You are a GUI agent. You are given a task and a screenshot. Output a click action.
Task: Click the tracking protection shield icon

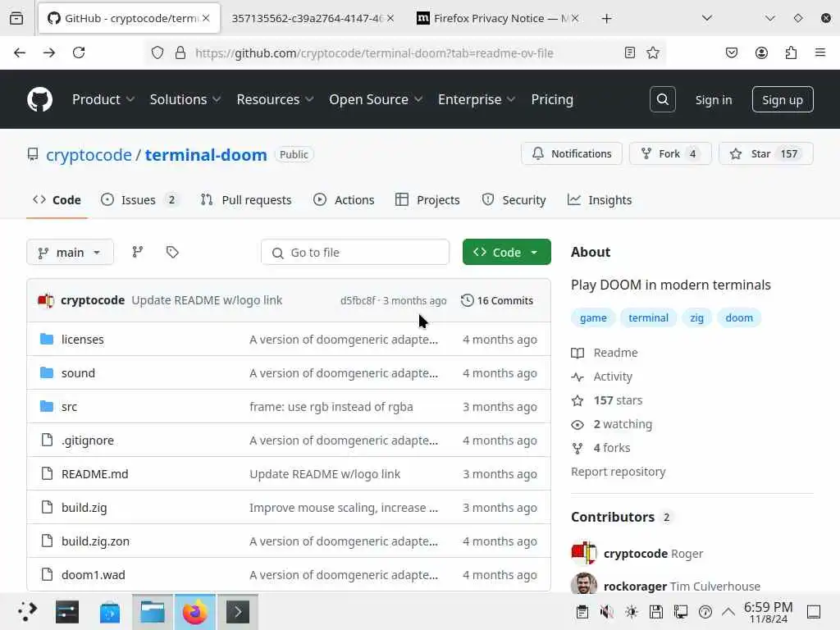pyautogui.click(x=157, y=52)
